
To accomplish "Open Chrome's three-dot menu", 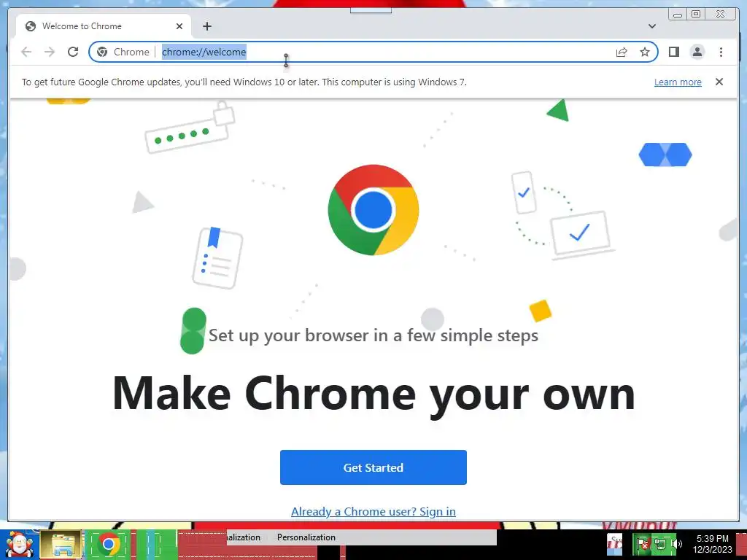I will pyautogui.click(x=721, y=52).
